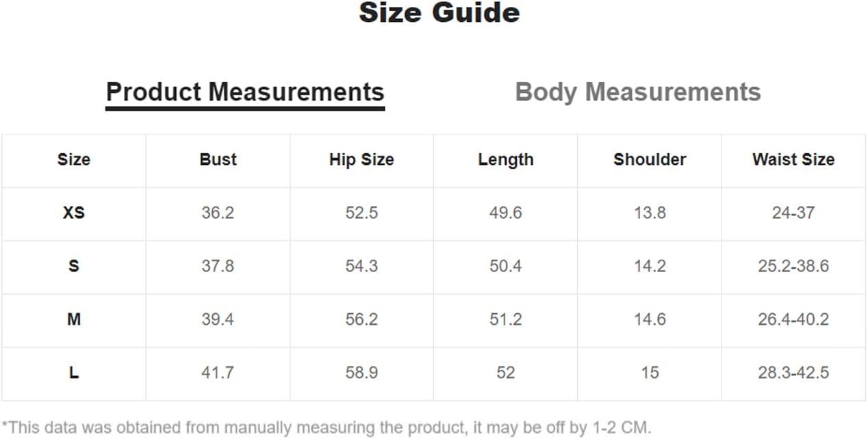Click the L shoulder value 15
868x439 pixels.
tap(650, 373)
